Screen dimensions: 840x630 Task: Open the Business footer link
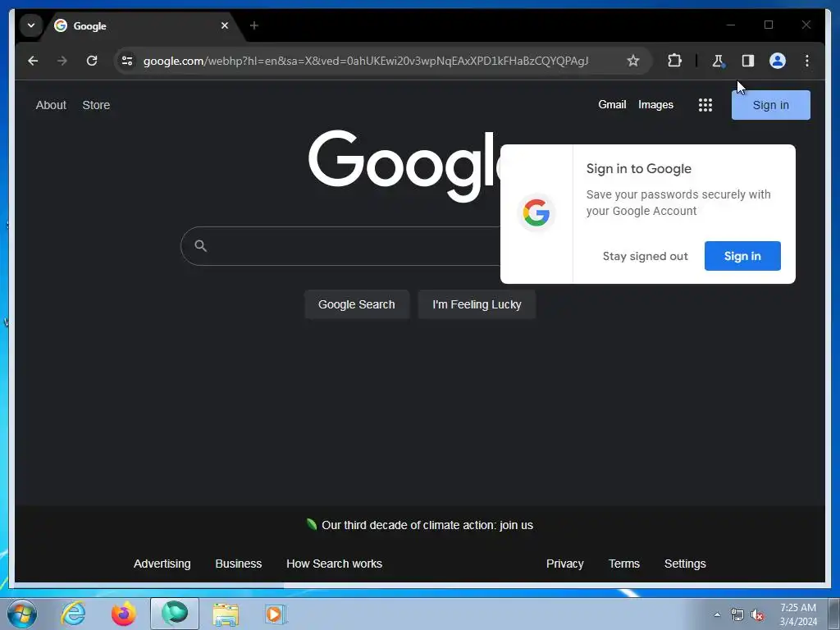pyautogui.click(x=239, y=564)
